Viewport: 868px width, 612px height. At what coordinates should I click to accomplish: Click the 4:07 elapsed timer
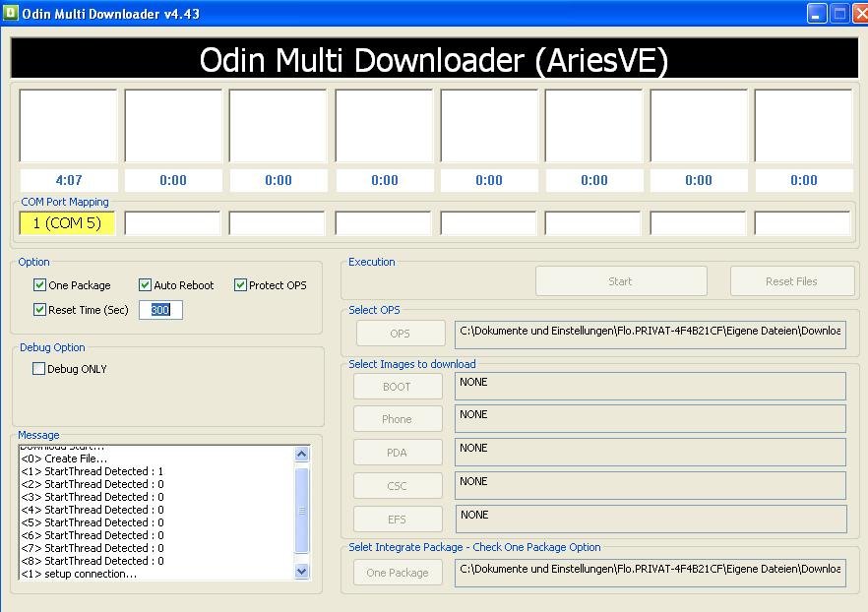(69, 180)
